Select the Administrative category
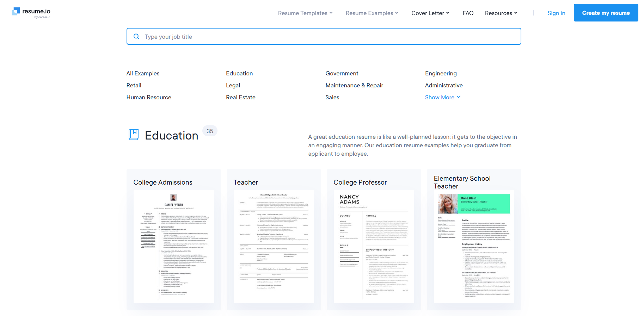The height and width of the screenshot is (316, 644). tap(444, 85)
